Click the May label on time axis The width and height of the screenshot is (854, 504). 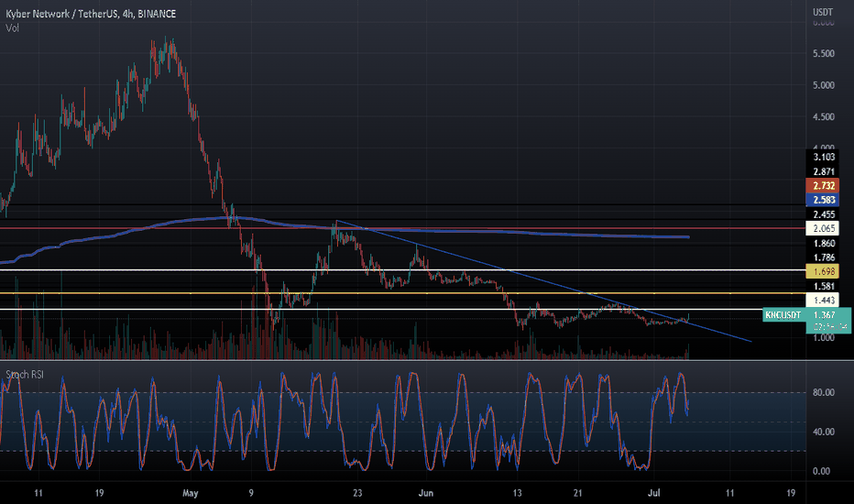190,493
